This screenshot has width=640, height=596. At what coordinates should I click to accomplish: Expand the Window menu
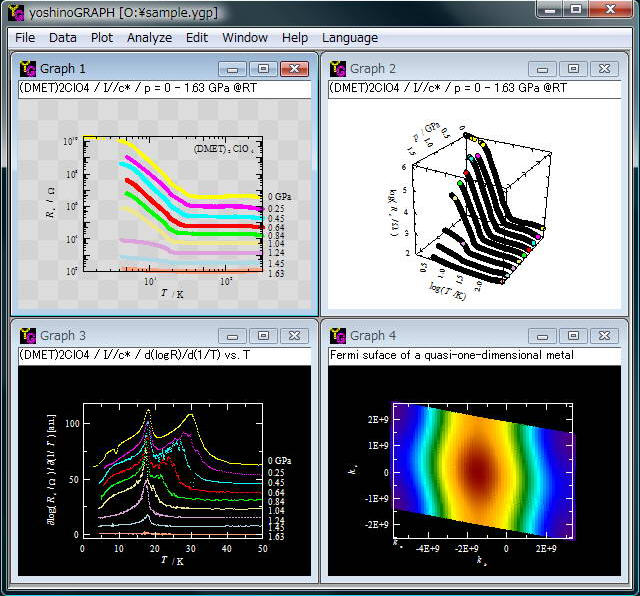(x=245, y=38)
